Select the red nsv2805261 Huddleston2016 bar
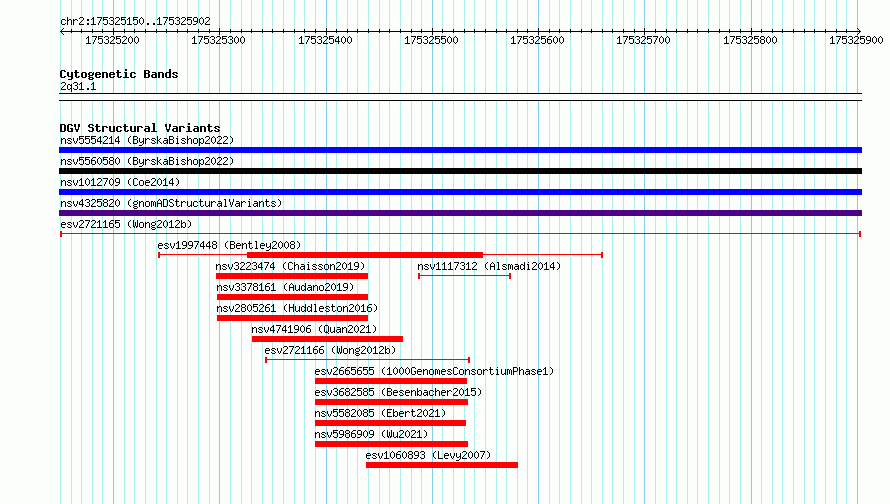This screenshot has height=504, width=890. tap(292, 318)
